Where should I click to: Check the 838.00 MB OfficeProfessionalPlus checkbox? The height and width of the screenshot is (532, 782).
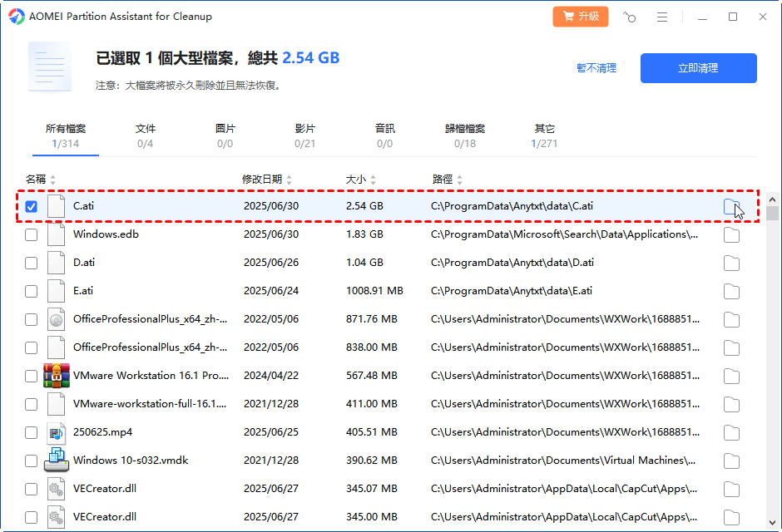(31, 347)
